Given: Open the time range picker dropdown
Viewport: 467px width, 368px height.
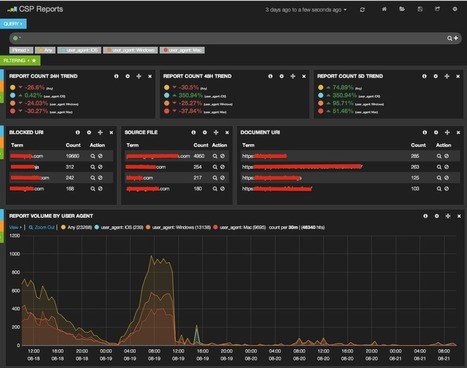Looking at the screenshot, I should [306, 10].
